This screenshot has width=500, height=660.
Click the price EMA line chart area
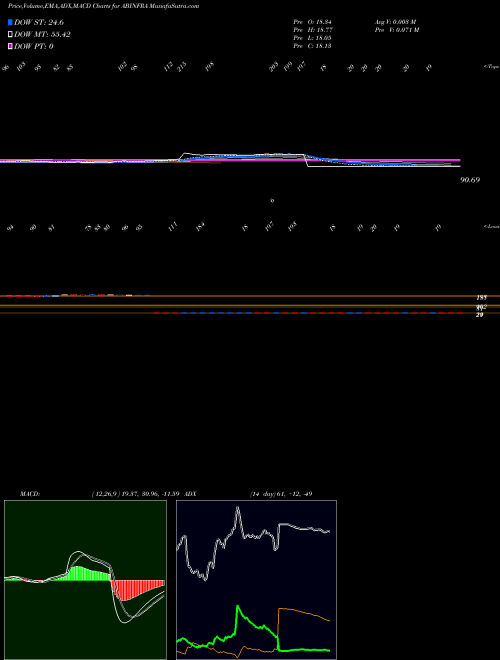tap(230, 161)
